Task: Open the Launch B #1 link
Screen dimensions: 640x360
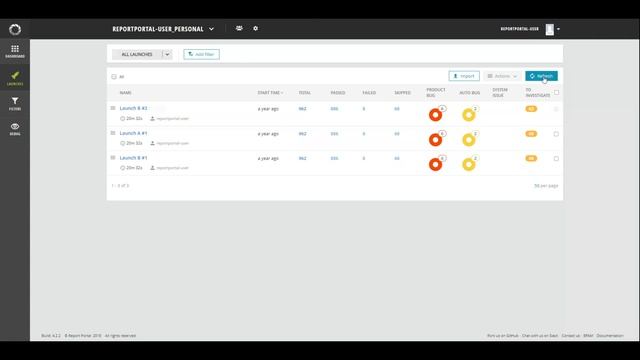Action: coord(133,158)
